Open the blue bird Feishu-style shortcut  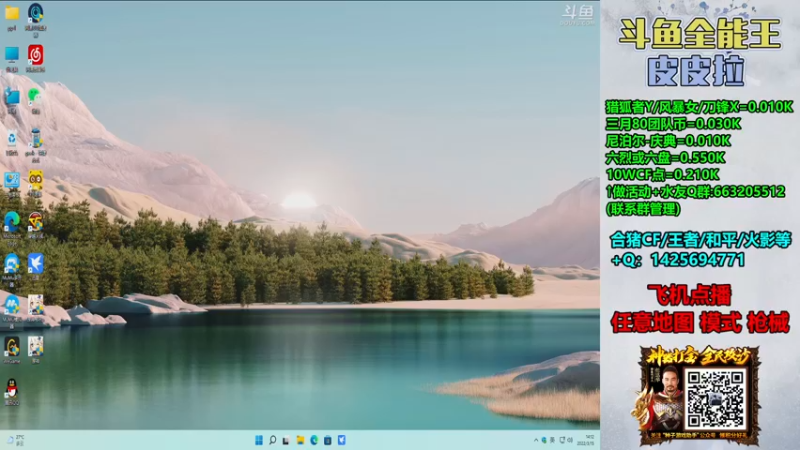pyautogui.click(x=35, y=263)
